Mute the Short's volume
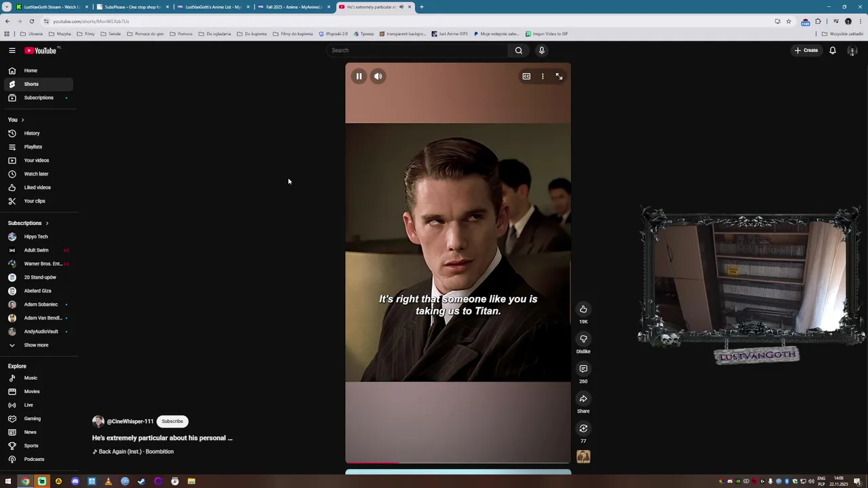Image resolution: width=868 pixels, height=488 pixels. click(x=378, y=77)
